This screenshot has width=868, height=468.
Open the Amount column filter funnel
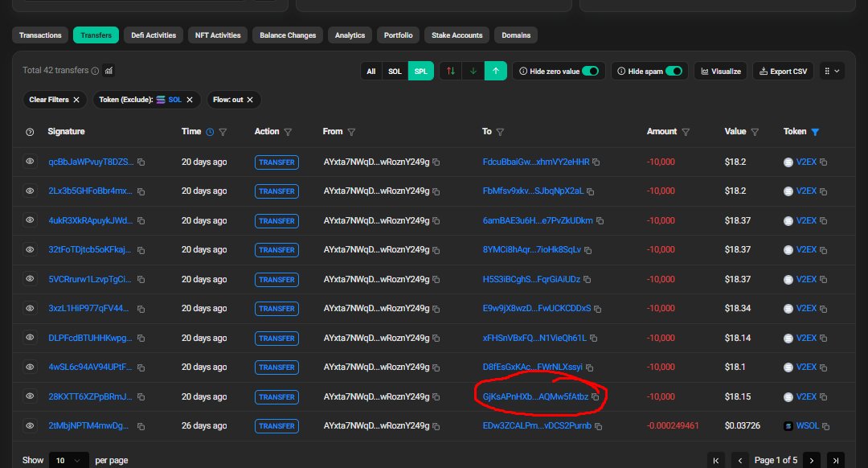[x=686, y=132]
